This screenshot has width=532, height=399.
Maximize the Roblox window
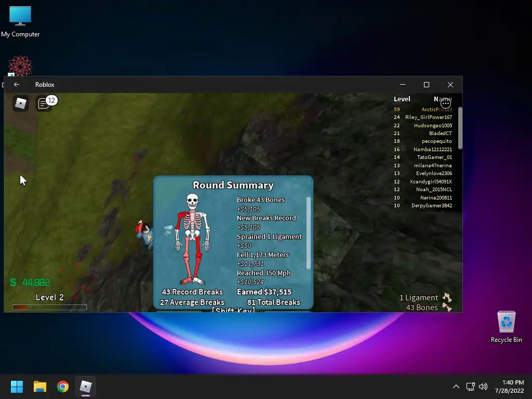(x=427, y=85)
